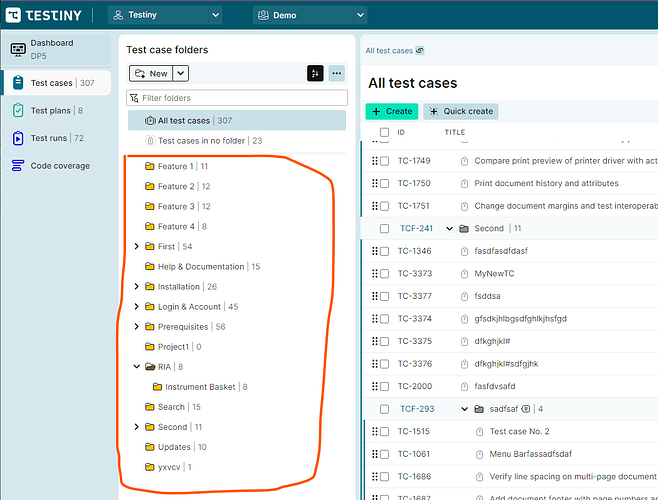
Task: Select All test cases folder entry
Action: 237,120
